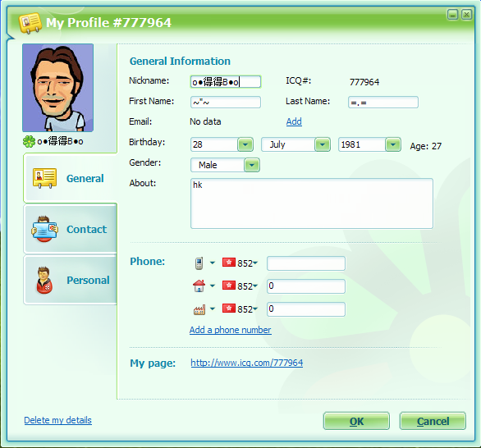Click the green flower status icon

coord(29,141)
